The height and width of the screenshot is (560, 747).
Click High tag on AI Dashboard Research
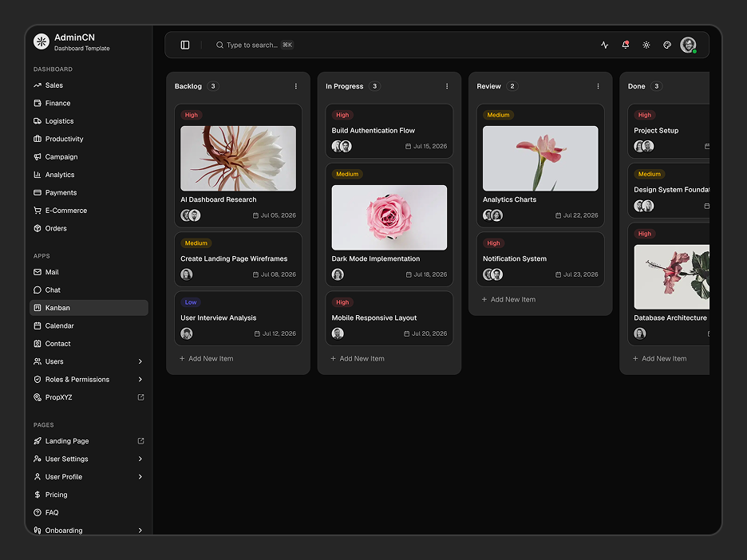(x=191, y=115)
